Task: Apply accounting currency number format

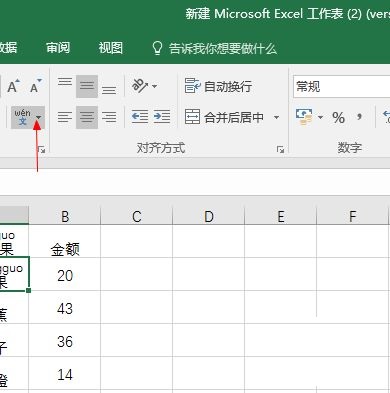Action: 304,117
